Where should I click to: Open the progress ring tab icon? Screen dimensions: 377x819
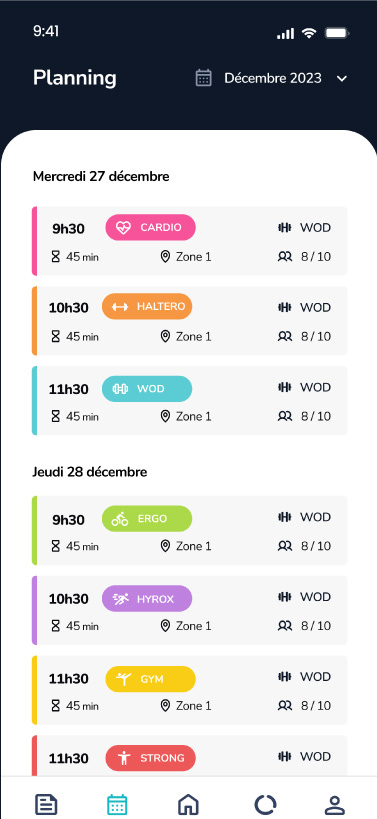click(x=265, y=804)
